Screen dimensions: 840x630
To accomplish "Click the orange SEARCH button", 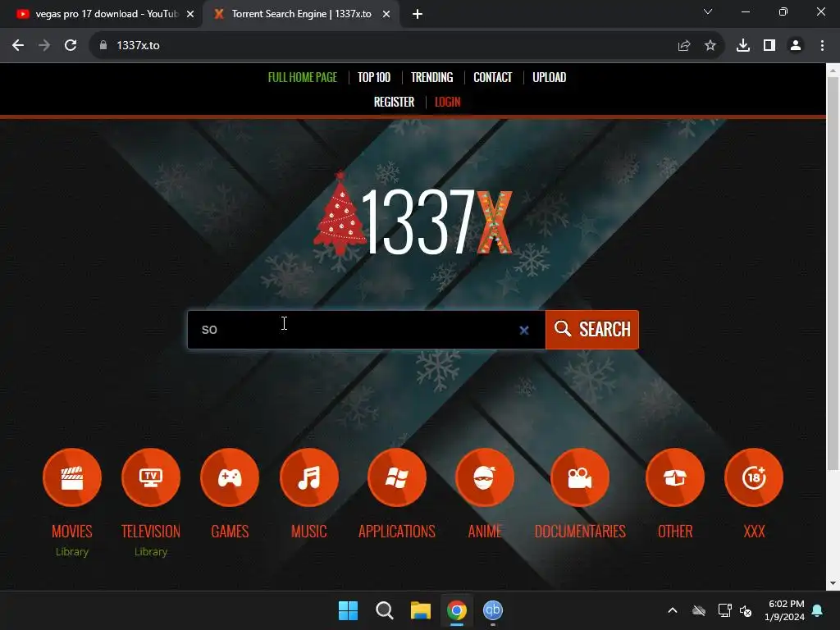I will pyautogui.click(x=592, y=330).
